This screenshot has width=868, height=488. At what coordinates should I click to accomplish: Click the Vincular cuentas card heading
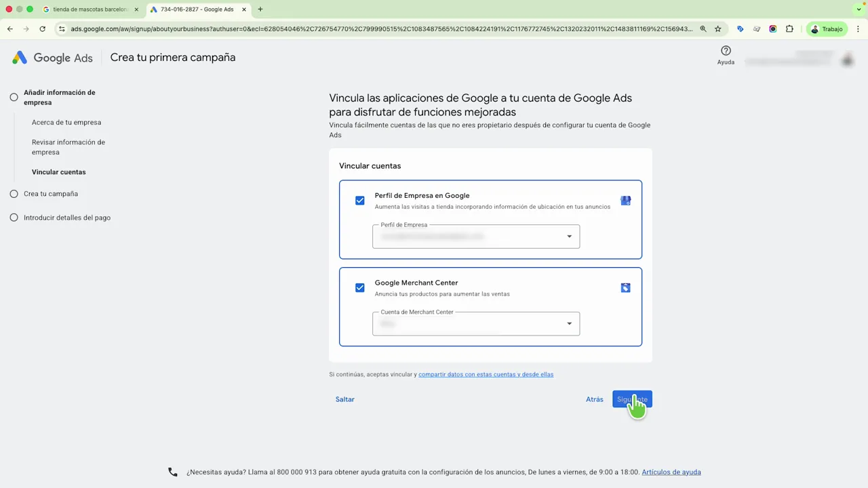370,166
